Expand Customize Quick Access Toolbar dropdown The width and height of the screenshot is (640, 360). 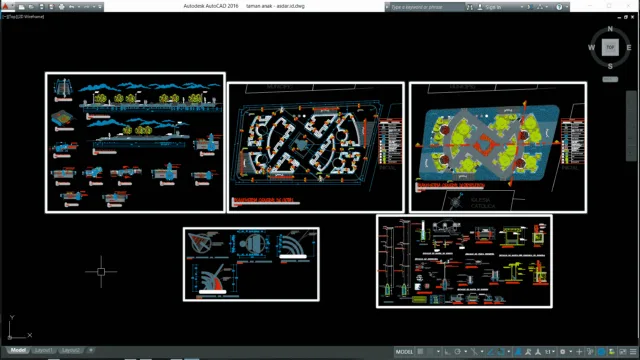[x=100, y=7]
